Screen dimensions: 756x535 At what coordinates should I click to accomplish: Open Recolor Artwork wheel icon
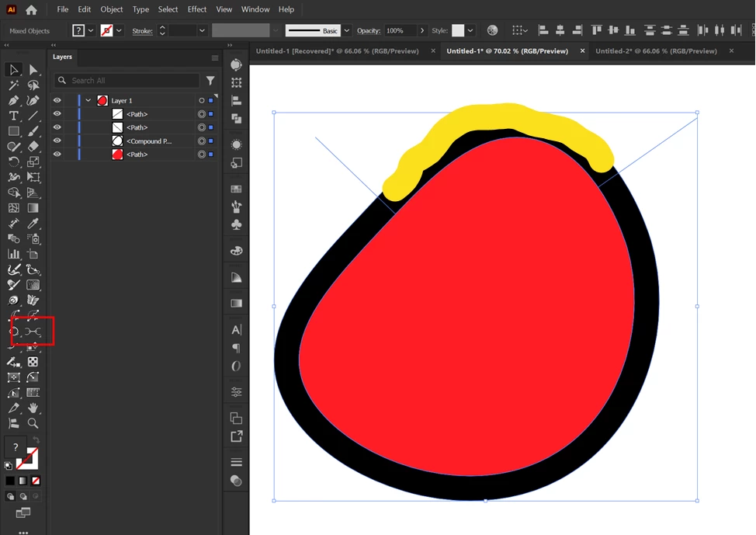tap(492, 30)
